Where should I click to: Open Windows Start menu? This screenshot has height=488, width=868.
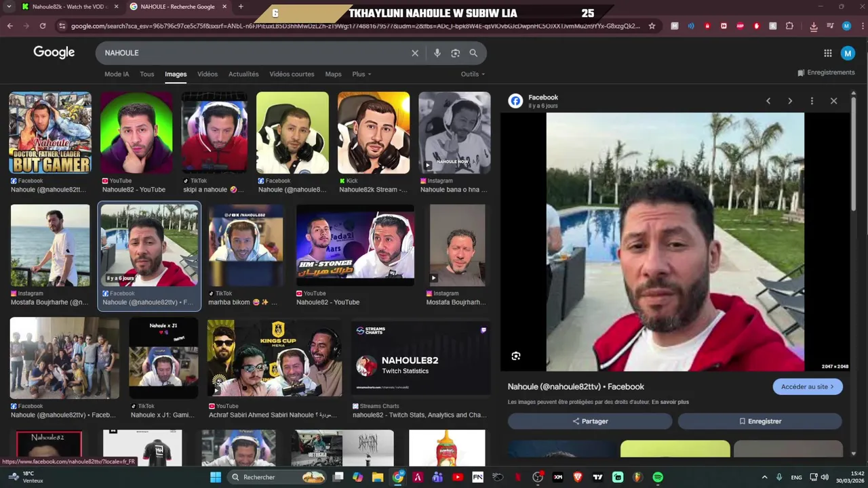tap(216, 477)
